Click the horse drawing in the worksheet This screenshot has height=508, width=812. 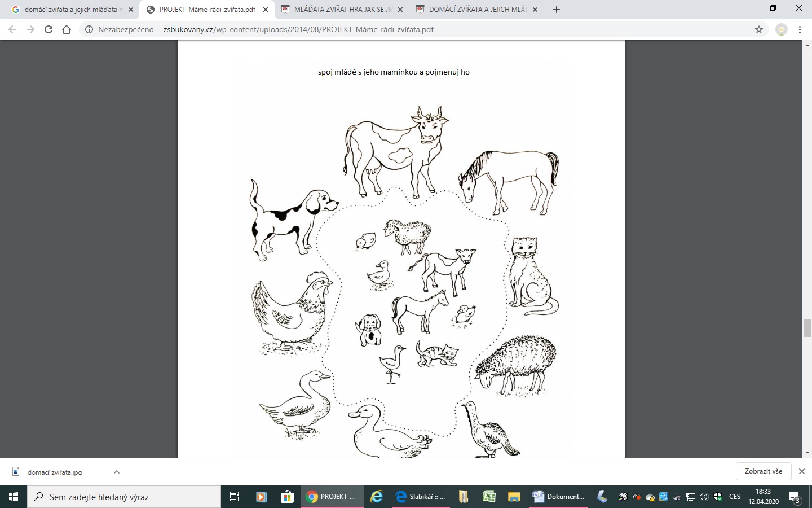508,182
